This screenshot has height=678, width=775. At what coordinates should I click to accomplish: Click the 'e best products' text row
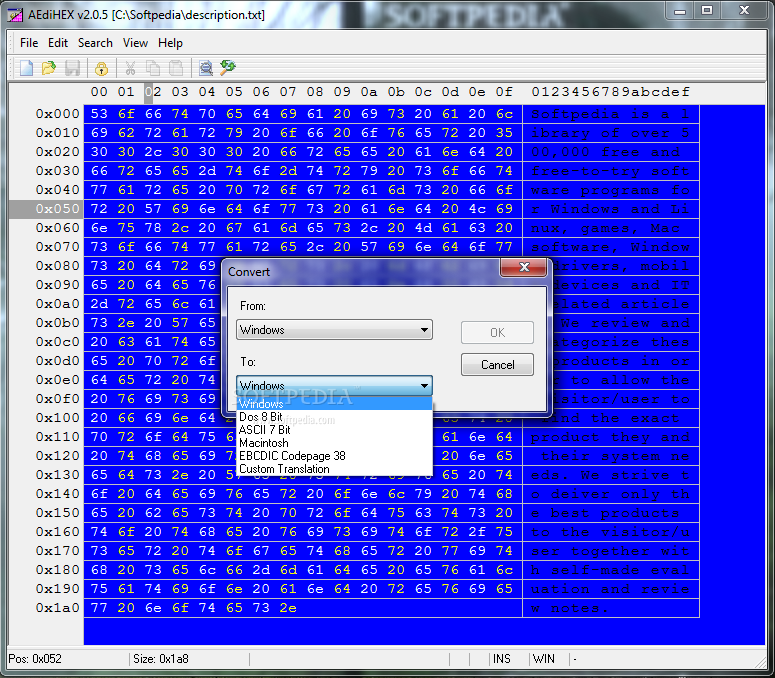[x=605, y=513]
